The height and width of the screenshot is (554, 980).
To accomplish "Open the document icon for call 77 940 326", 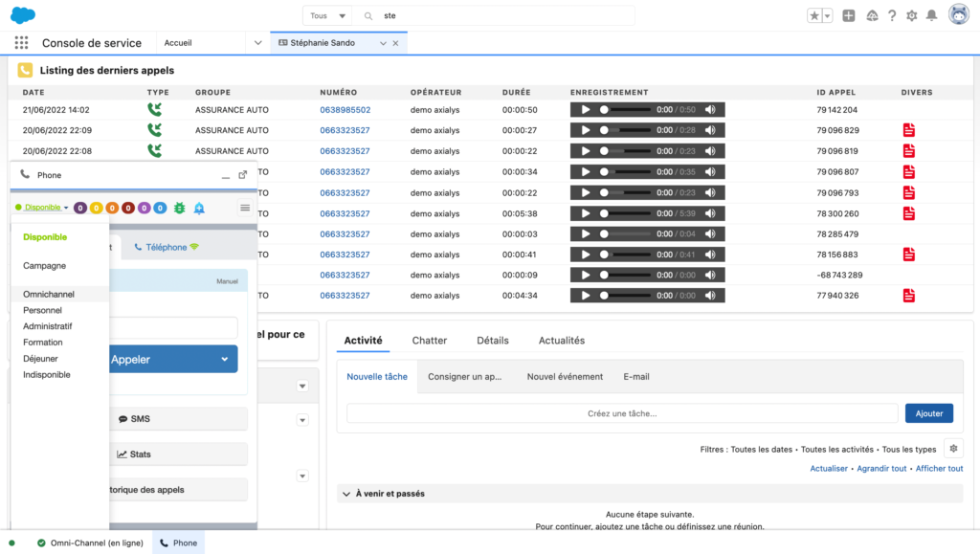I will [909, 296].
